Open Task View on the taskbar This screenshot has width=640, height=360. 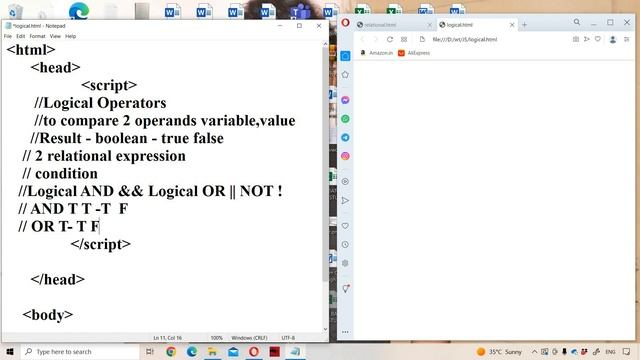150,351
